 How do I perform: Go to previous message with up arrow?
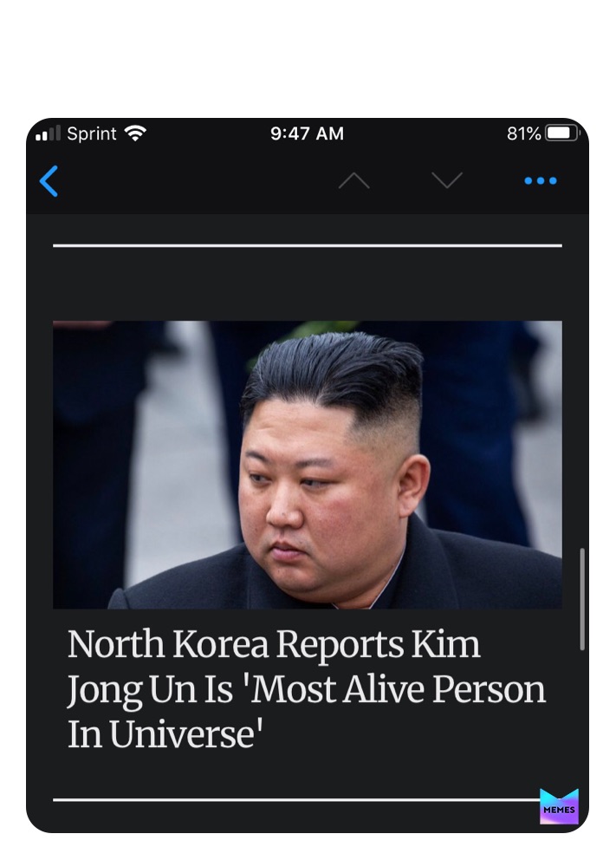[354, 180]
